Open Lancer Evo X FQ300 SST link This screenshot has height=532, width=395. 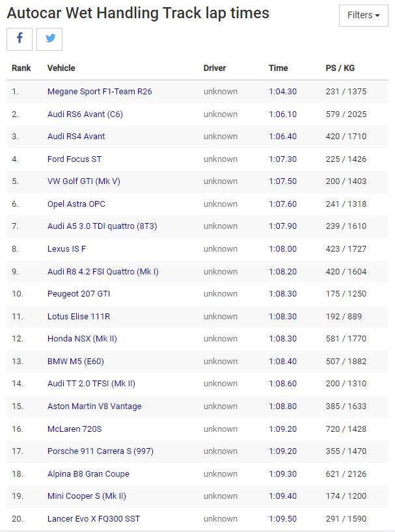point(94,519)
